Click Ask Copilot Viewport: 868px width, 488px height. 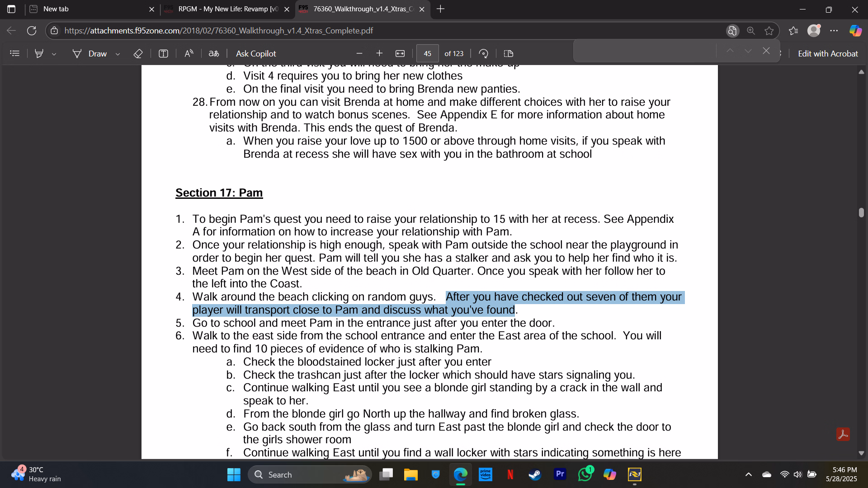256,53
